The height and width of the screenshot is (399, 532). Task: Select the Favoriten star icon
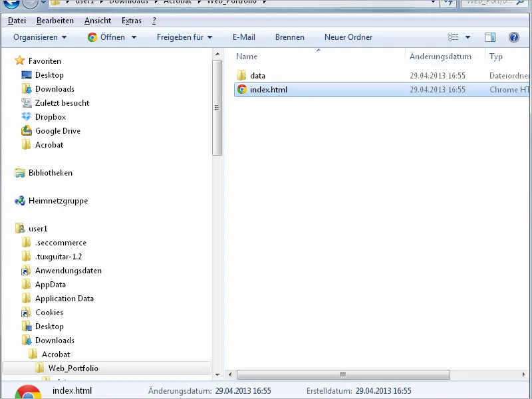20,61
